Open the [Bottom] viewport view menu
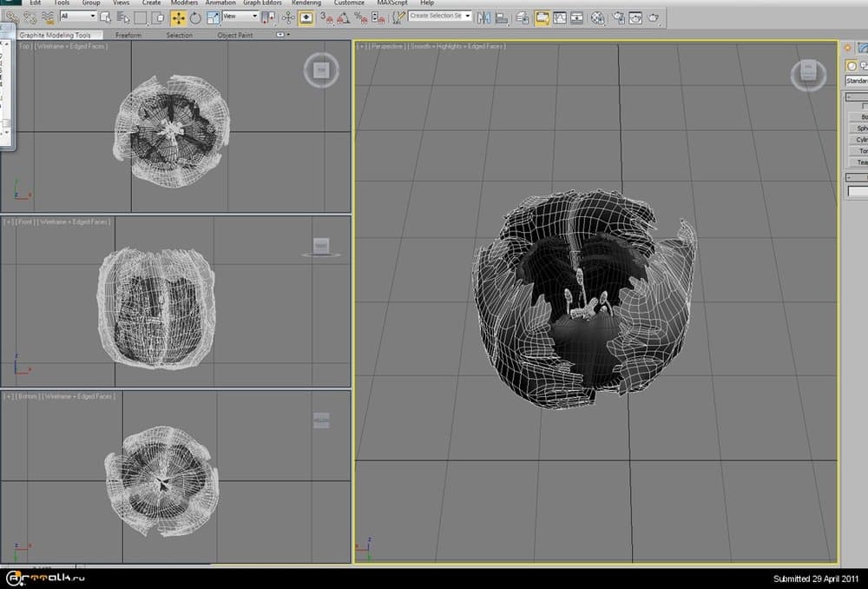The height and width of the screenshot is (589, 868). (27, 397)
